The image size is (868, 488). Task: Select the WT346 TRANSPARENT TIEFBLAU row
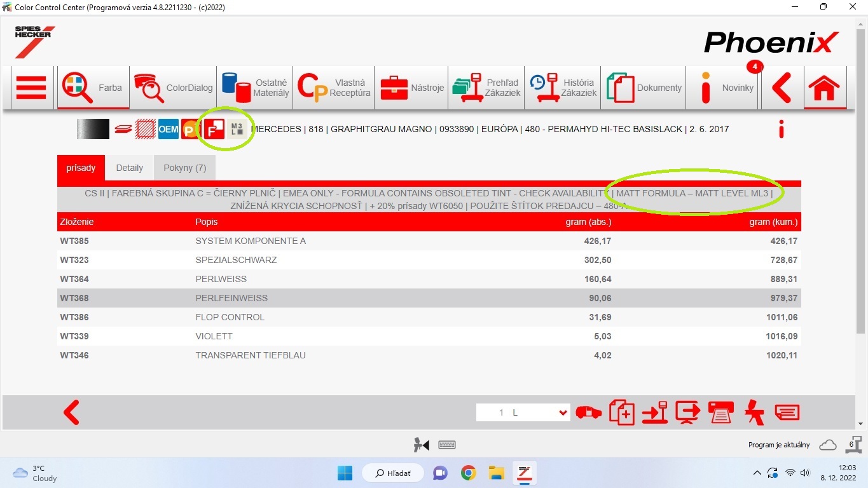(x=429, y=355)
